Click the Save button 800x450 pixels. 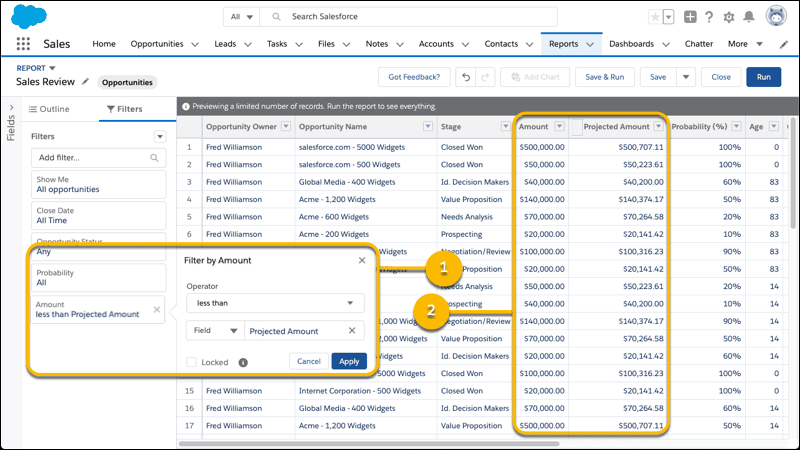pyautogui.click(x=658, y=77)
